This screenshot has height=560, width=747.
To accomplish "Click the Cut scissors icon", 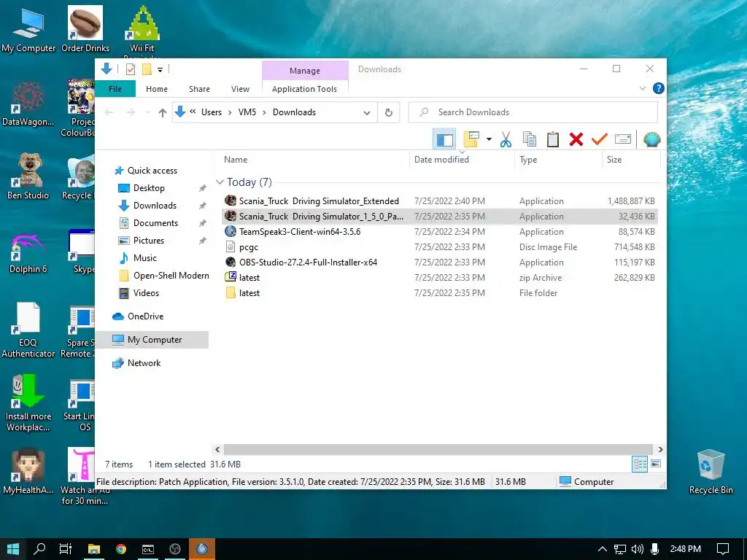I will (x=506, y=139).
